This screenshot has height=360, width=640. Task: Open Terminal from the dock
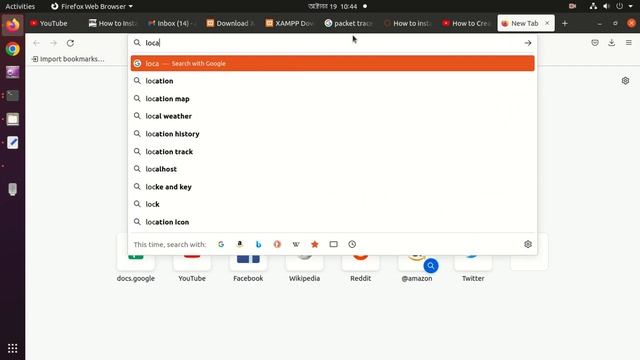coord(13,96)
